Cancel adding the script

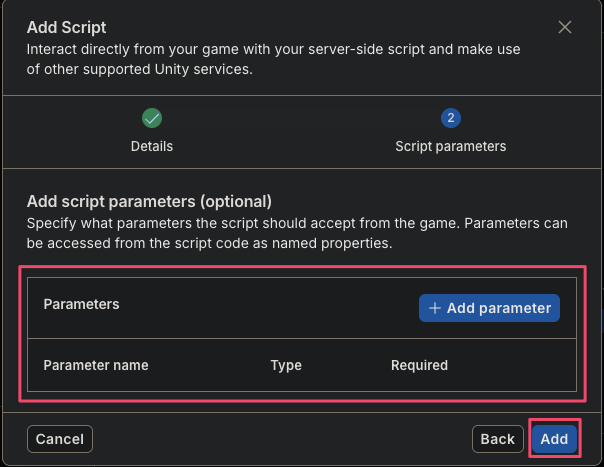pyautogui.click(x=60, y=439)
